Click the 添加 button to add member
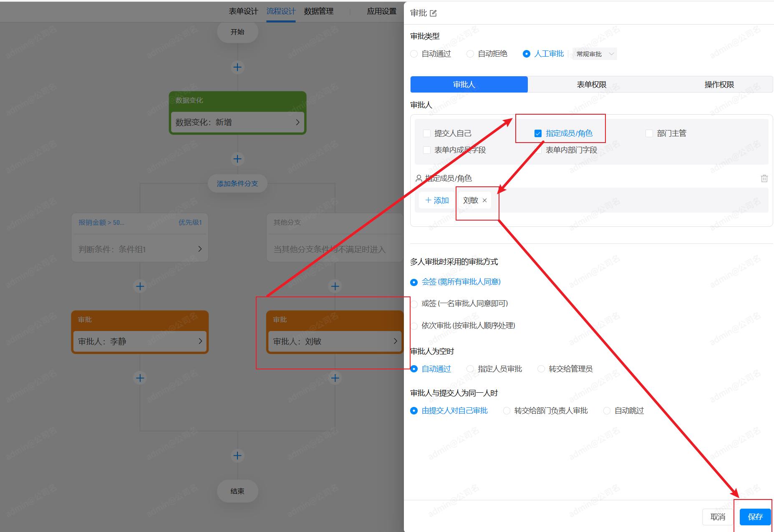 click(x=437, y=201)
